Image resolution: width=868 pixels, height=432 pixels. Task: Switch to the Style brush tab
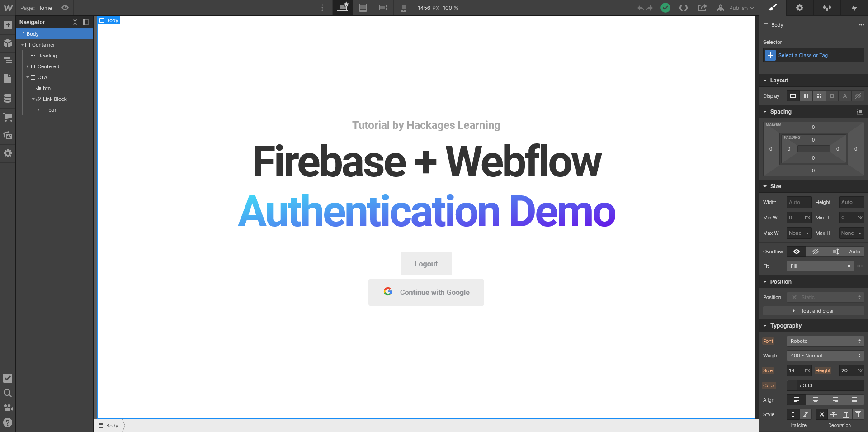[x=773, y=8]
